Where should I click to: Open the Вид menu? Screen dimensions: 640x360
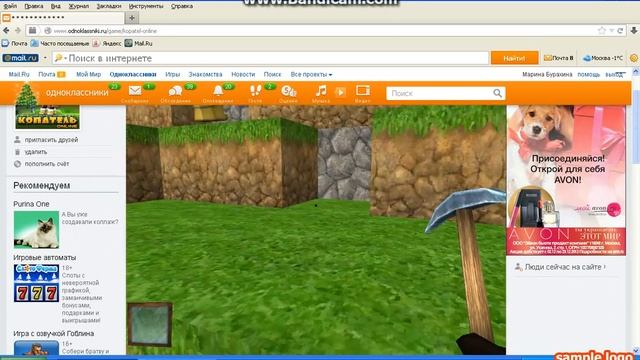[x=56, y=6]
